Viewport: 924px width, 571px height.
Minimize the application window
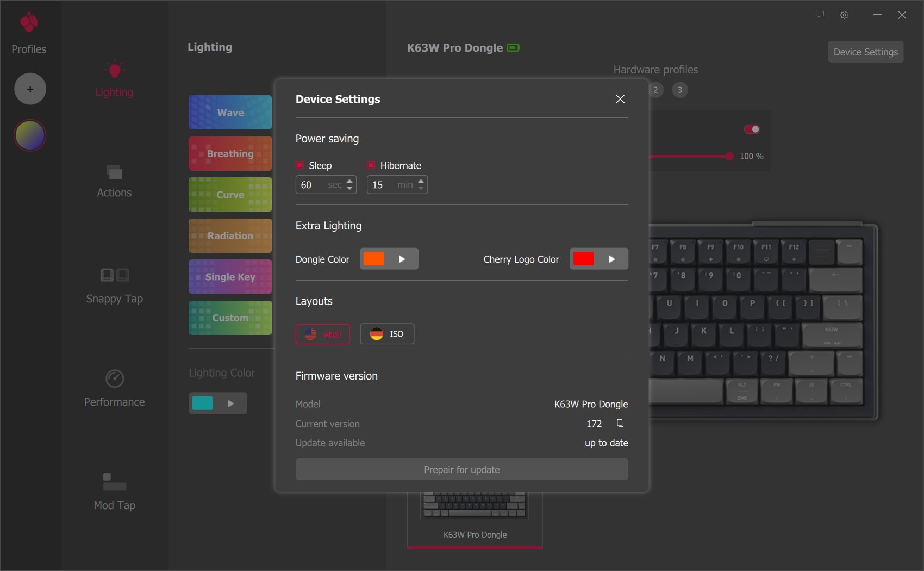[877, 15]
